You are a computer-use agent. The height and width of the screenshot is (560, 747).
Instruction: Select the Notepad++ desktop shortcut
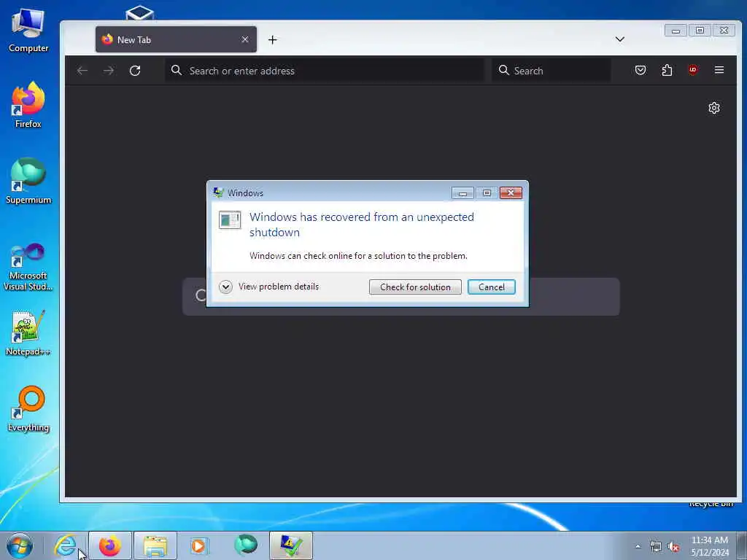pos(28,333)
